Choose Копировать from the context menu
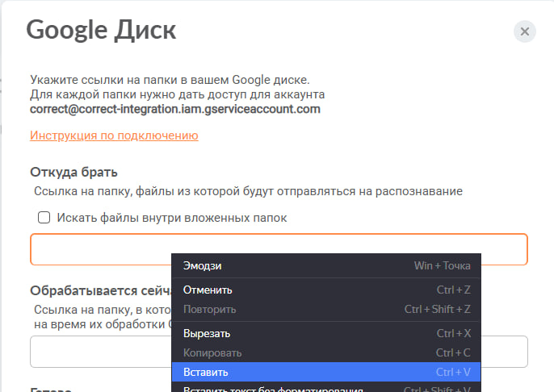The image size is (554, 392). pos(326,352)
